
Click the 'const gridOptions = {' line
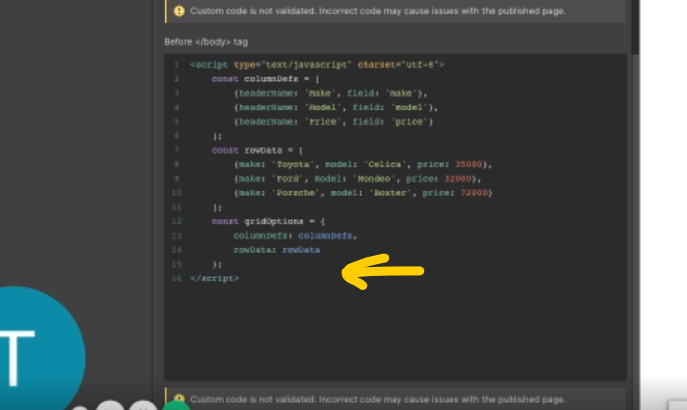(x=268, y=221)
